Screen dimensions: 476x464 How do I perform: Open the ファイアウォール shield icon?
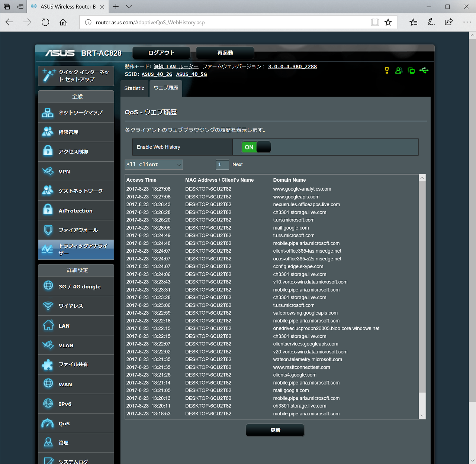(x=48, y=230)
